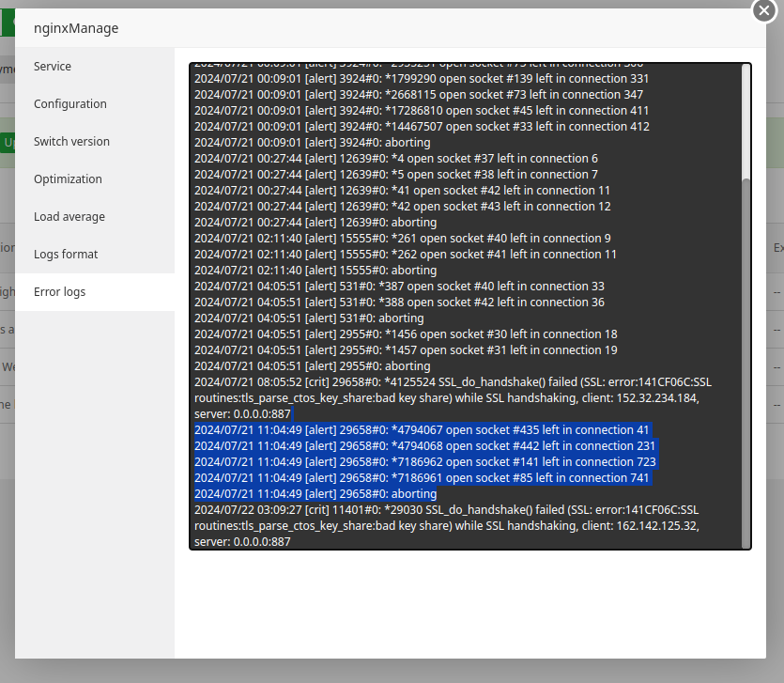Open the Logs format tab
784x683 pixels.
(x=95, y=255)
